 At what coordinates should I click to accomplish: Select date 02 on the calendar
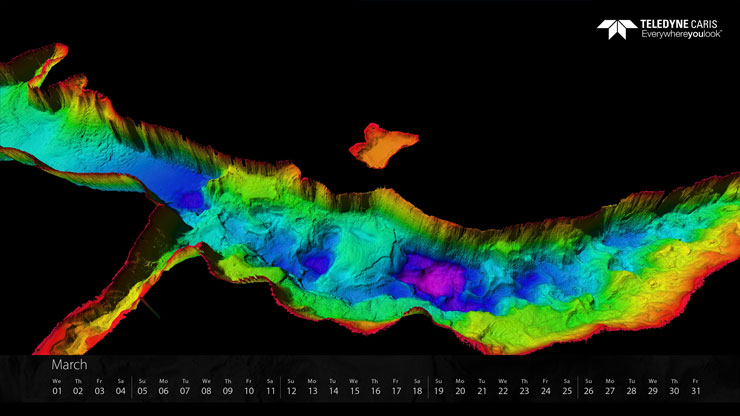pyautogui.click(x=78, y=391)
